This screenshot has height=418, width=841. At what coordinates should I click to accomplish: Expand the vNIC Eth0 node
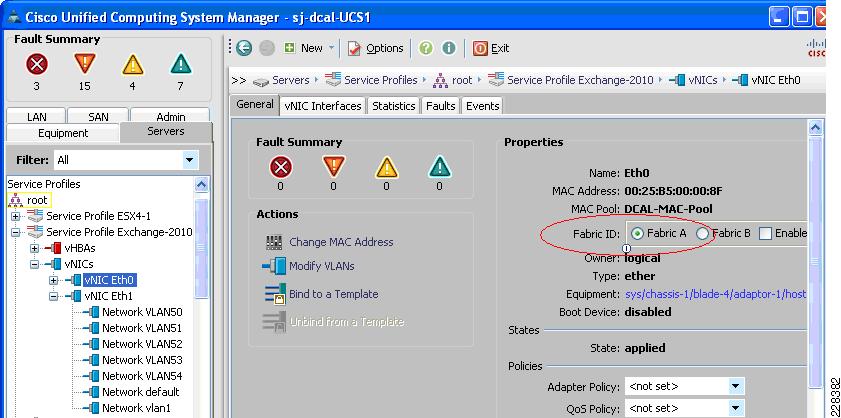coord(54,280)
